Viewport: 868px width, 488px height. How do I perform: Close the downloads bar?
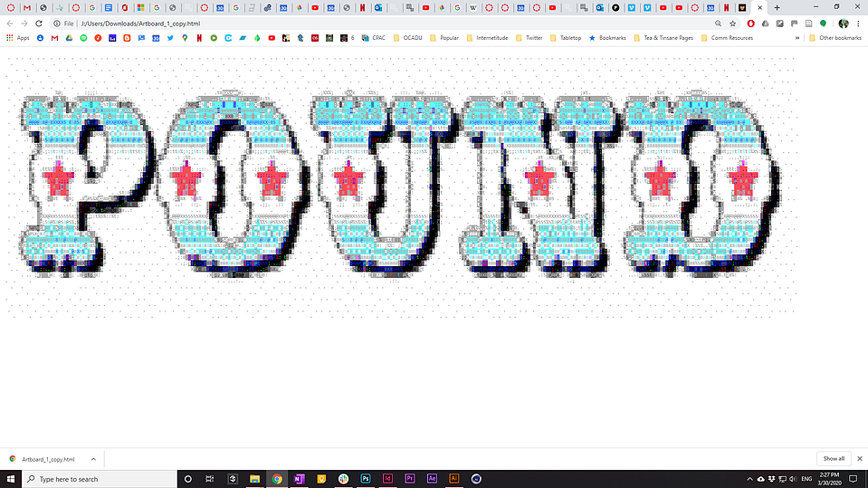860,459
